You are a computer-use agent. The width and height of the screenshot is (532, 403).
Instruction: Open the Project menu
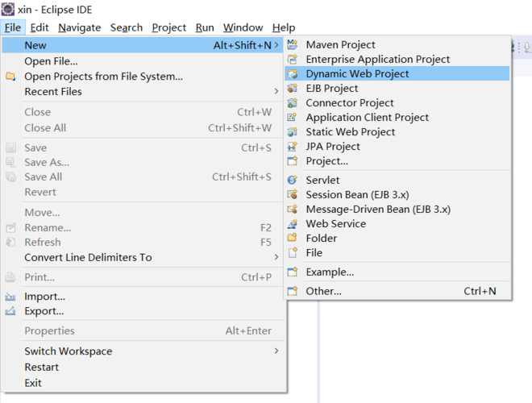(x=169, y=27)
